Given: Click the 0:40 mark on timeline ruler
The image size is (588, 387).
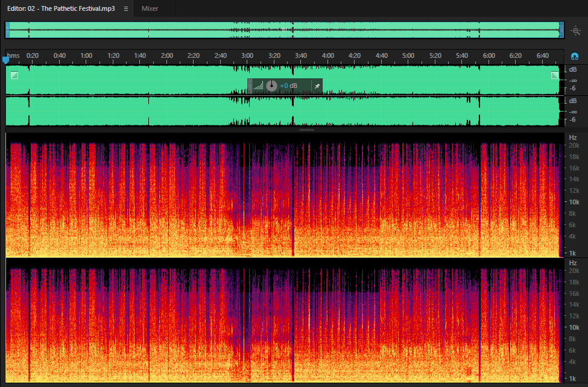Looking at the screenshot, I should (x=59, y=55).
